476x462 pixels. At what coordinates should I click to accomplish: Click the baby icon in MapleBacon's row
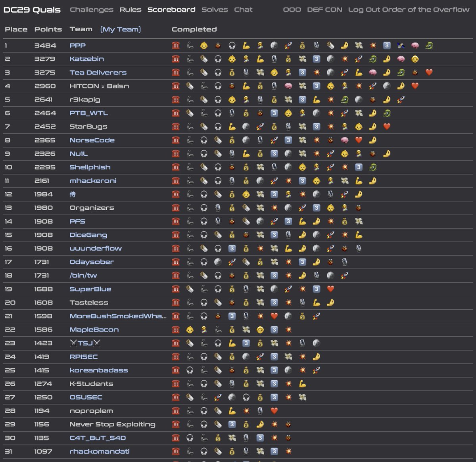click(190, 330)
